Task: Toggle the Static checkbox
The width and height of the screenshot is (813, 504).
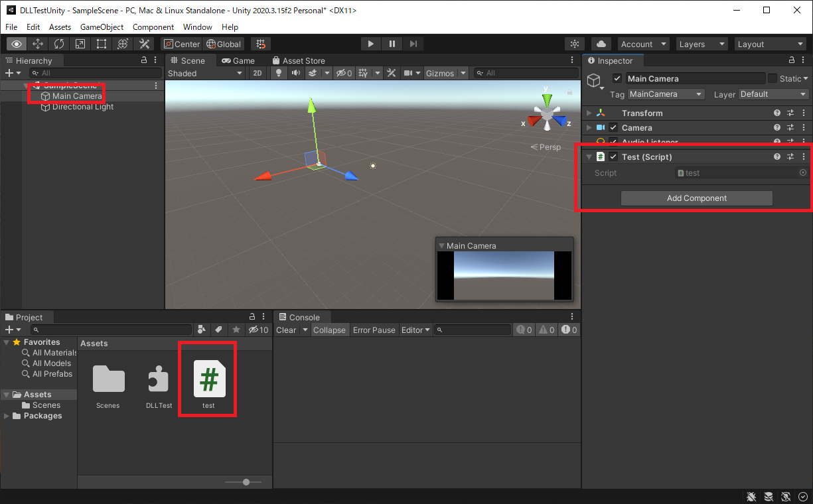Action: point(772,78)
